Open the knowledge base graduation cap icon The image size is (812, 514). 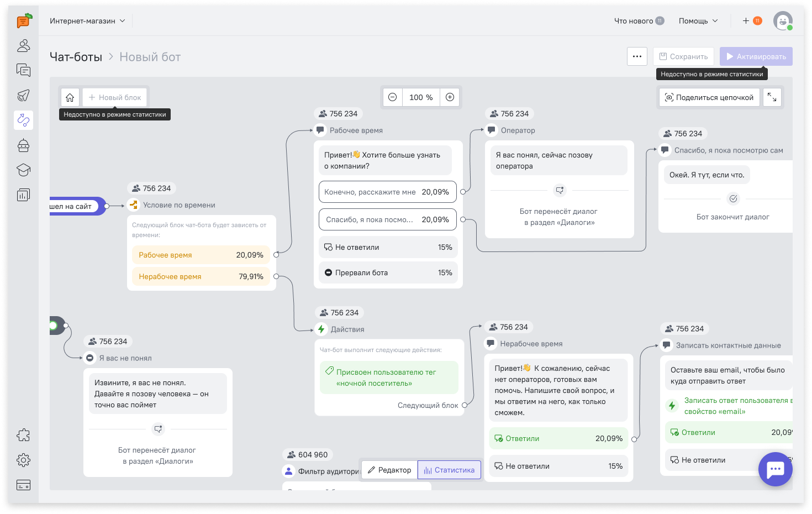click(x=23, y=170)
